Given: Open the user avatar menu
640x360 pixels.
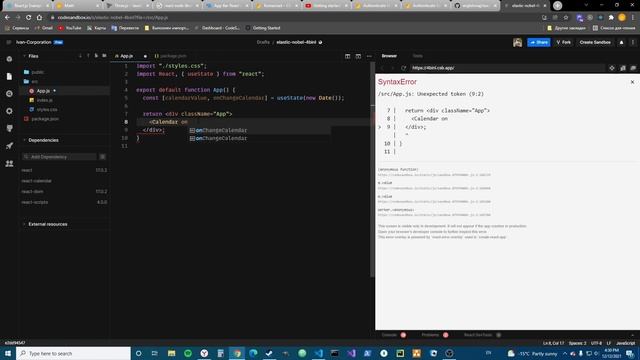Looking at the screenshot, I should pos(518,42).
